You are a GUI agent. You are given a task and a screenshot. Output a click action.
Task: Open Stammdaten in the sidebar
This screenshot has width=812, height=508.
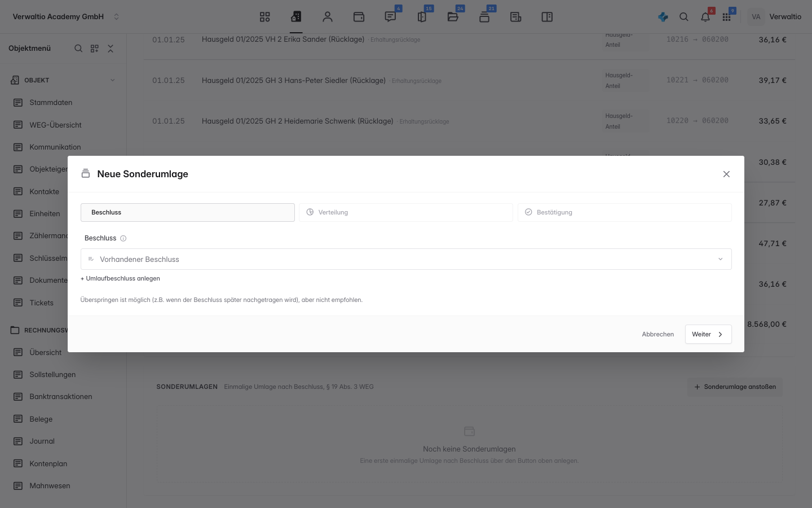[51, 103]
